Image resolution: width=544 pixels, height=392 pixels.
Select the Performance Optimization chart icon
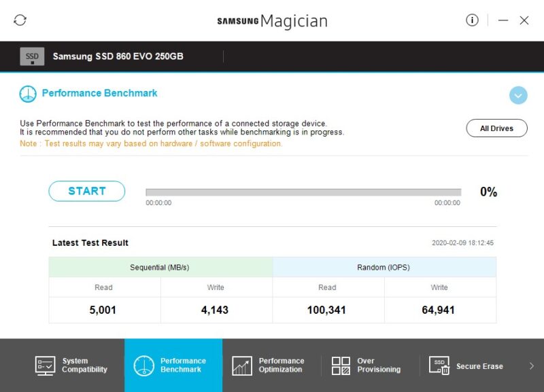242,366
